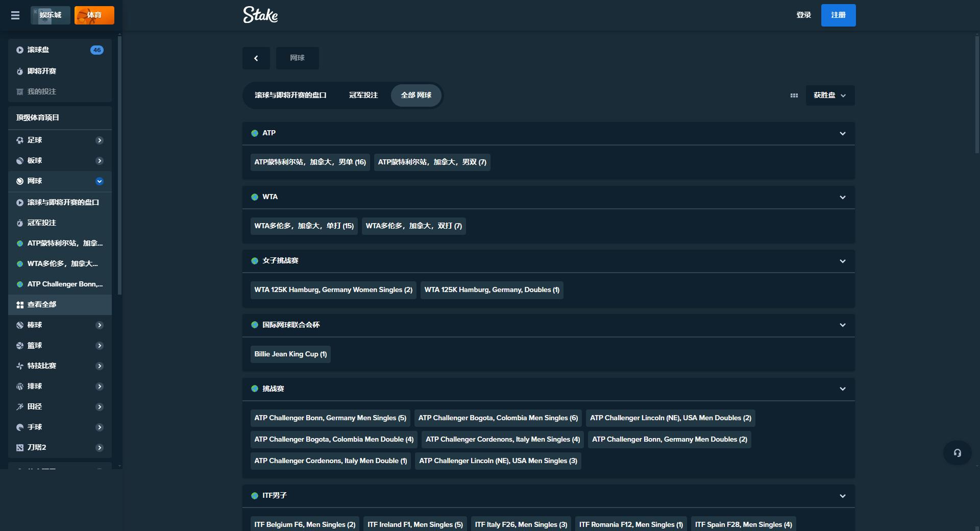Click the 特技比赛 icon
The width and height of the screenshot is (980, 531).
pos(20,366)
